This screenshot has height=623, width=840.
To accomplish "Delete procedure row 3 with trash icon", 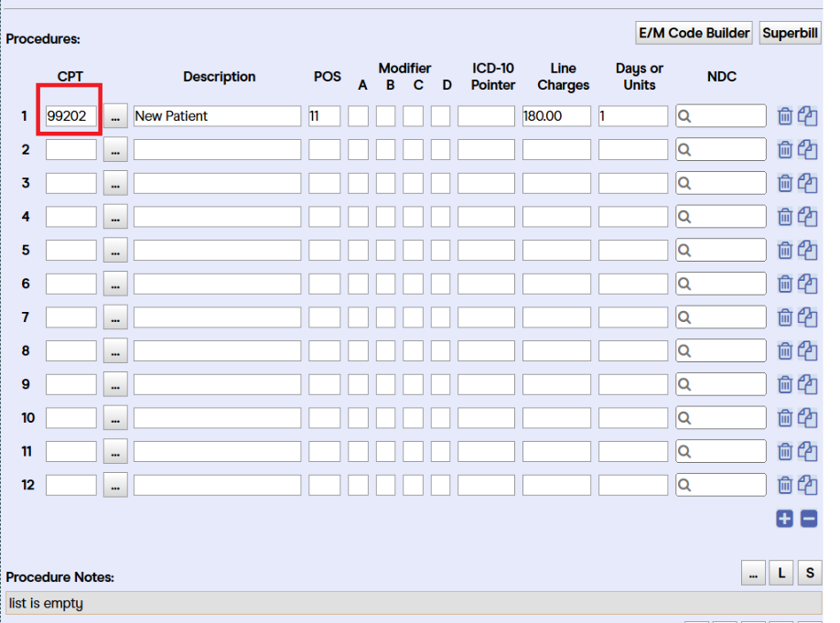I will [x=785, y=183].
